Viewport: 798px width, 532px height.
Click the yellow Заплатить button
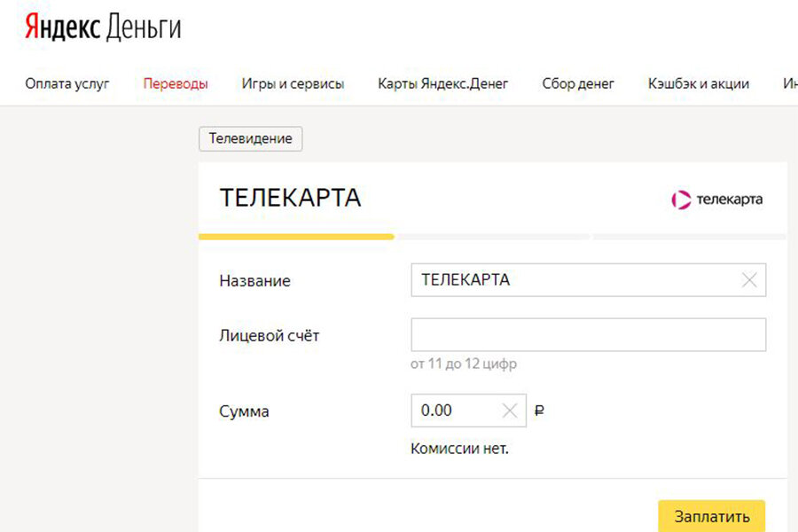(x=711, y=516)
